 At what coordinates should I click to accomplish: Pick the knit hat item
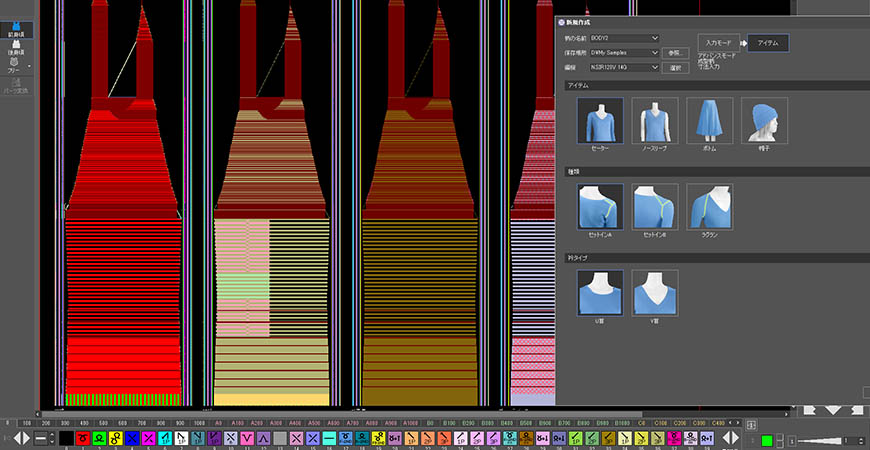click(x=764, y=120)
